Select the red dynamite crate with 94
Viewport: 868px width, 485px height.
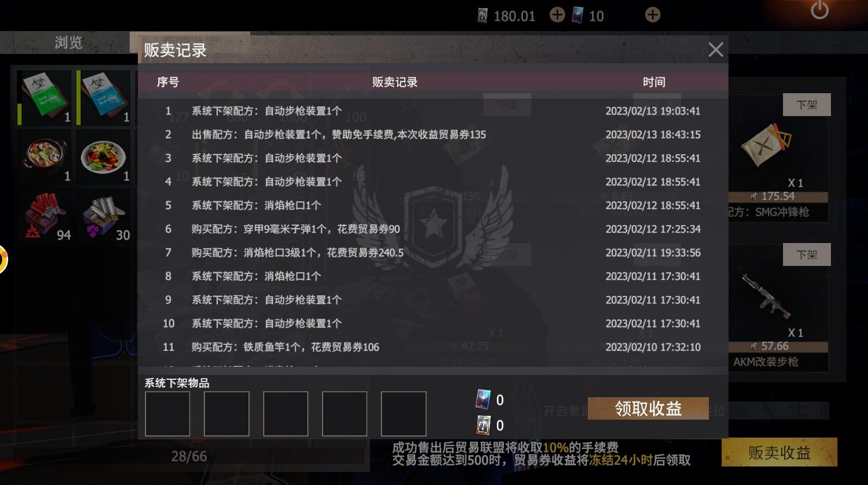45,216
